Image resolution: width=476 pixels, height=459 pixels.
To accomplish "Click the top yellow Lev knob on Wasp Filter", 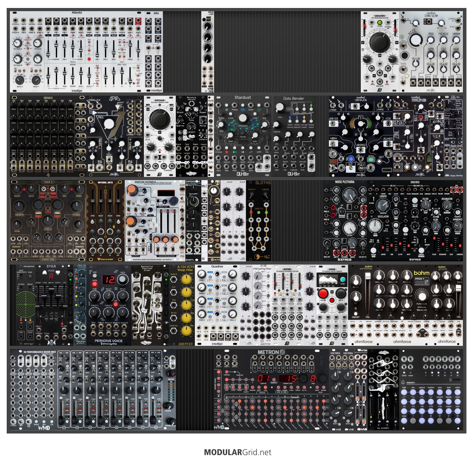I will tap(186, 279).
